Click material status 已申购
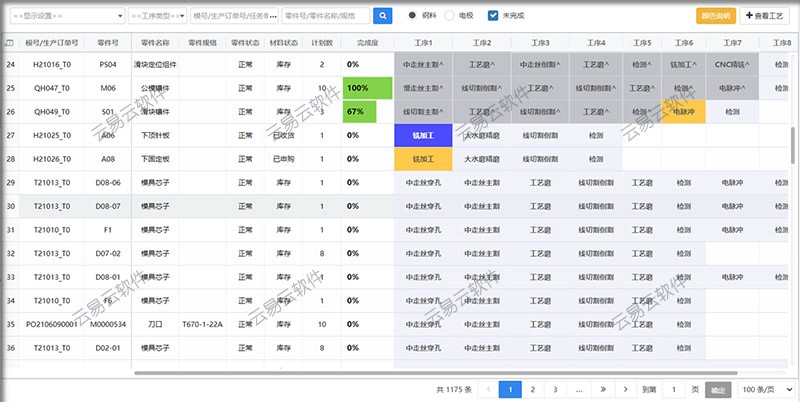The image size is (800, 402). click(x=283, y=159)
